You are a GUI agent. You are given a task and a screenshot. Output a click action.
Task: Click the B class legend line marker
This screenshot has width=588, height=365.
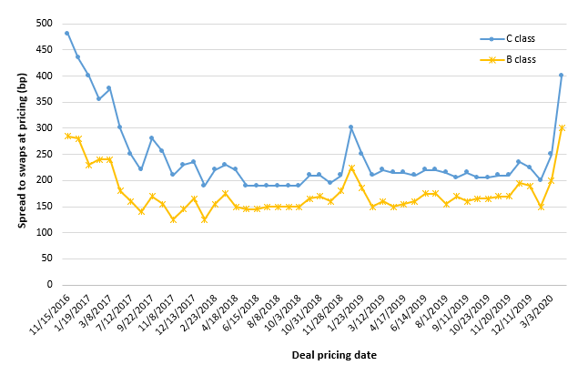tap(491, 59)
